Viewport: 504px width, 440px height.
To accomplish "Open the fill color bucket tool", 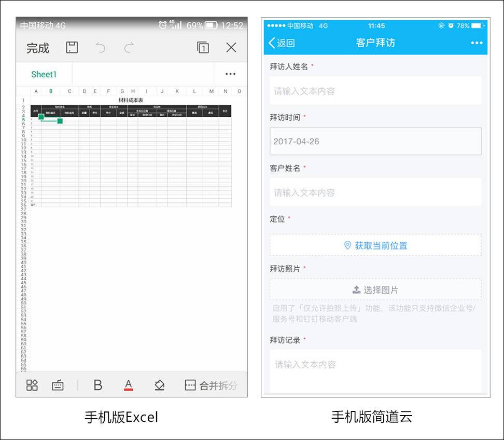I will 159,385.
